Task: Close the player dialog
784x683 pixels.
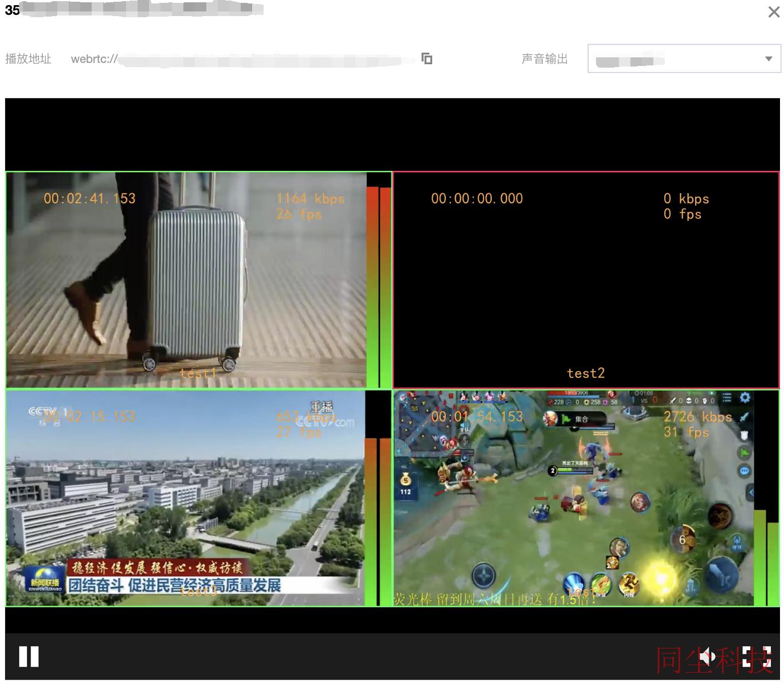Action: pos(774,12)
